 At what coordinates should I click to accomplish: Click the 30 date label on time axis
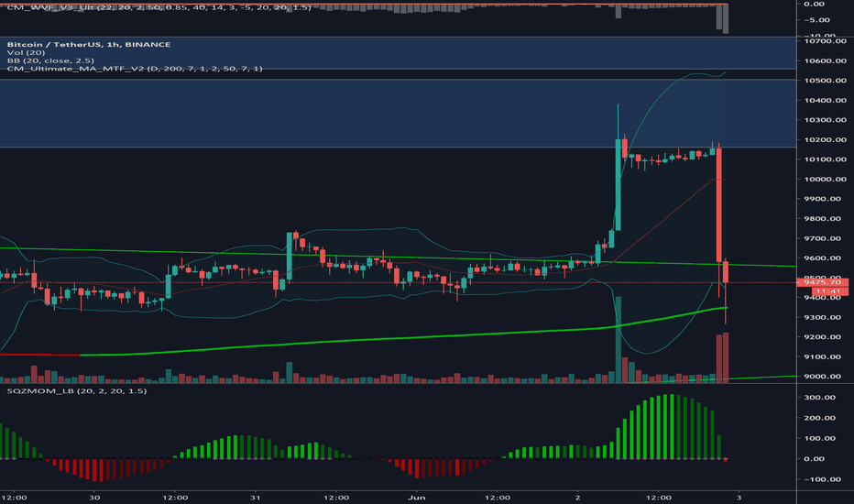point(94,497)
